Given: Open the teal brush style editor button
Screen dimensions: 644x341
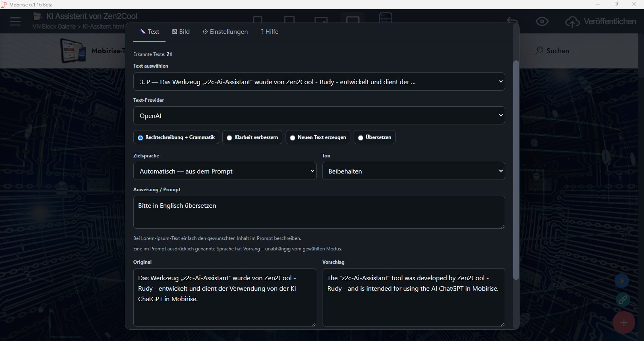Looking at the screenshot, I should 623,300.
